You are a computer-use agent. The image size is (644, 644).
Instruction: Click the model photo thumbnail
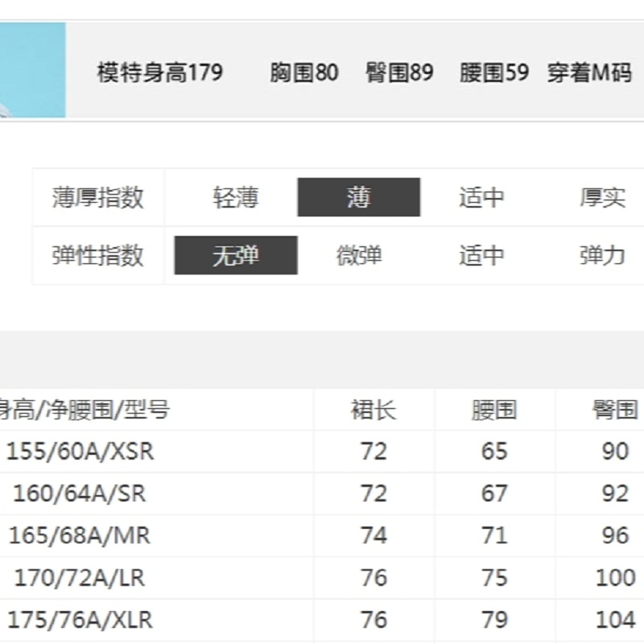click(32, 71)
